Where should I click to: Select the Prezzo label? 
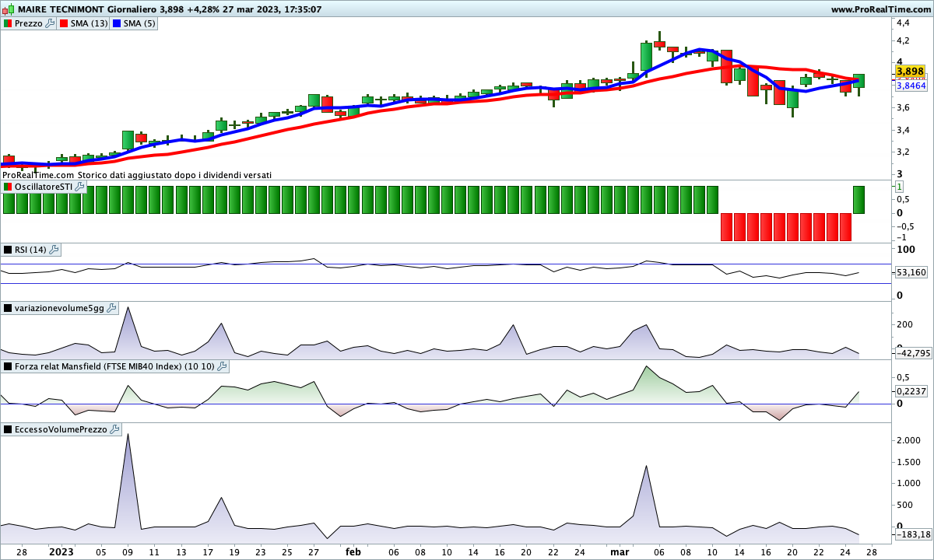pos(29,23)
